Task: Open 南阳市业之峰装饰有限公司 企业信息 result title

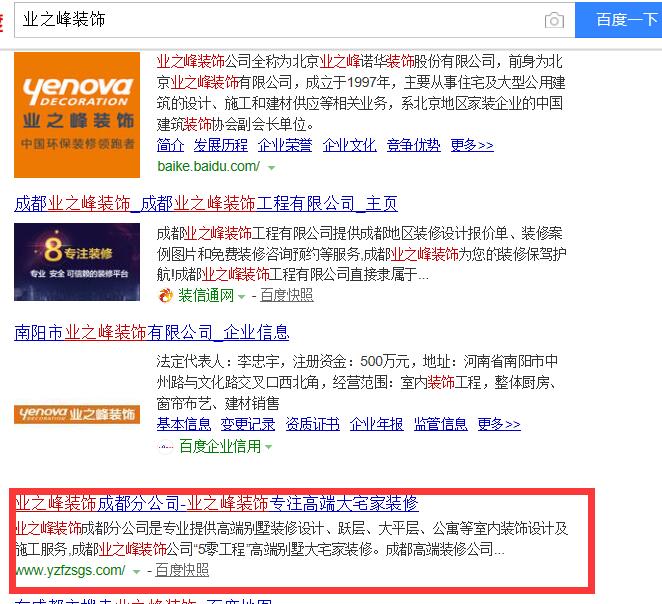Action: pyautogui.click(x=151, y=332)
